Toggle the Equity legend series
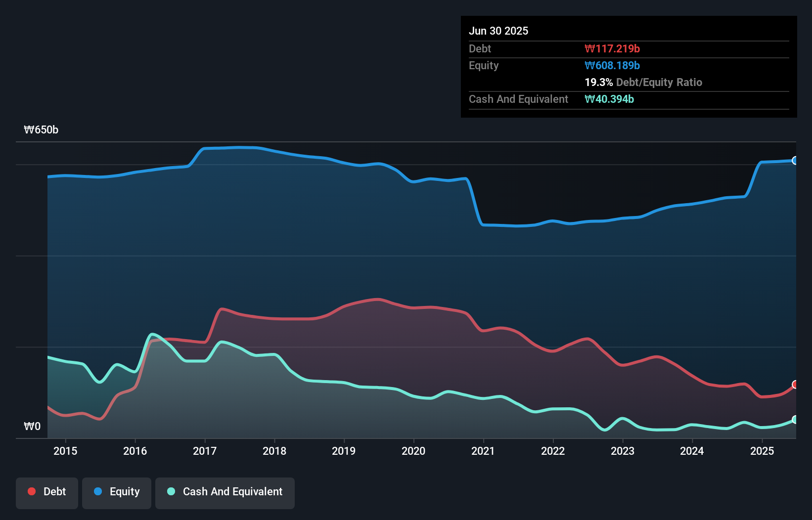Screen dimensions: 812x520 click(x=117, y=492)
